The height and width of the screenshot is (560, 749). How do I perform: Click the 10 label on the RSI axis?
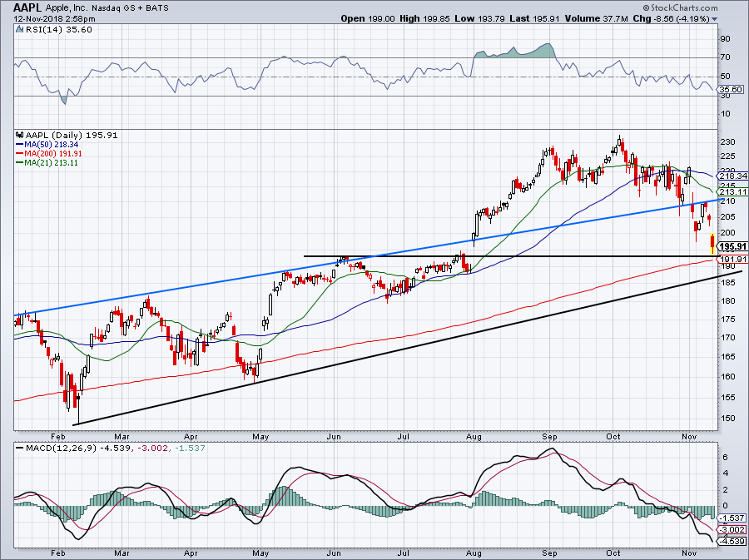pyautogui.click(x=726, y=114)
